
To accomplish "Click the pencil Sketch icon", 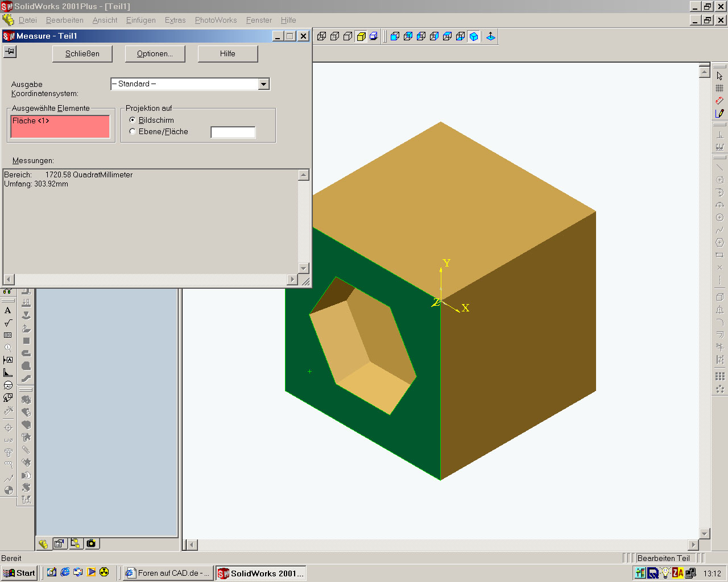I will (719, 113).
